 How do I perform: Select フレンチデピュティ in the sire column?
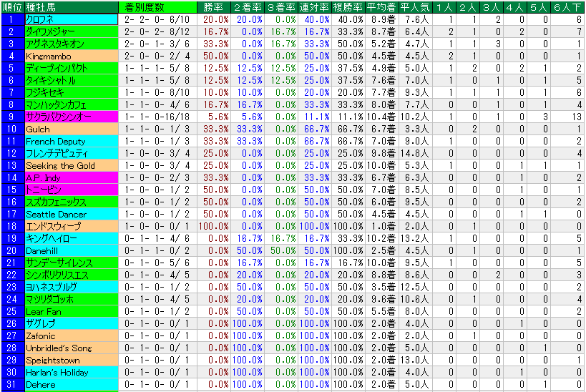[x=72, y=153]
